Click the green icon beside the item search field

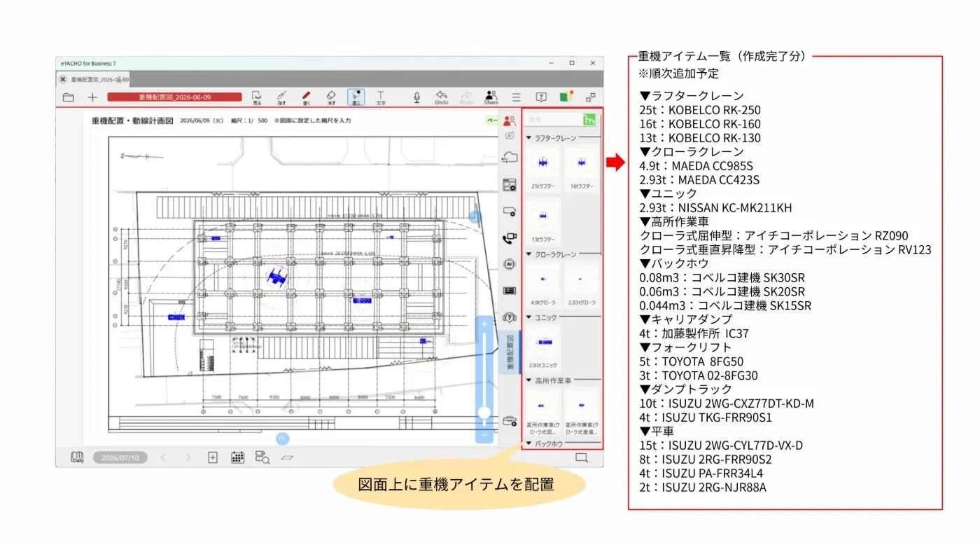(x=589, y=120)
